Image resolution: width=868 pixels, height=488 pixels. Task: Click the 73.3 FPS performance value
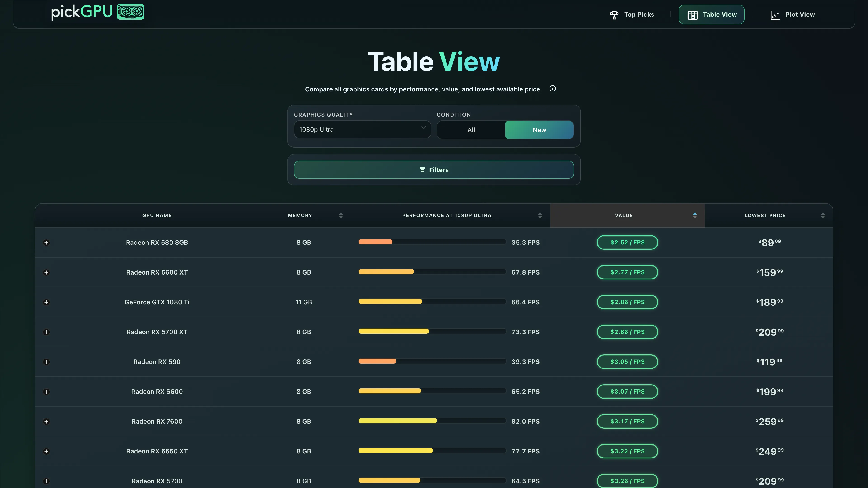tap(525, 332)
